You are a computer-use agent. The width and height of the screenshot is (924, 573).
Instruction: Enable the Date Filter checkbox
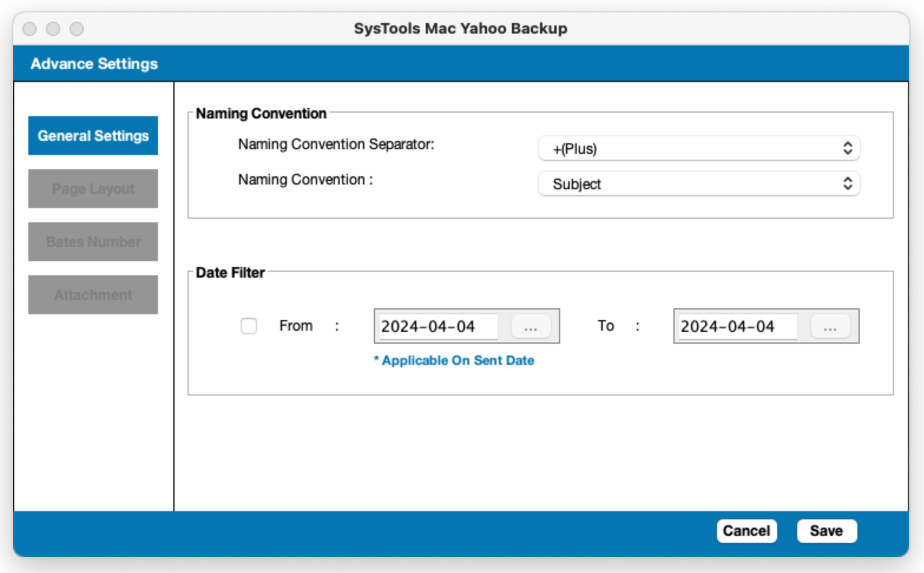click(249, 326)
